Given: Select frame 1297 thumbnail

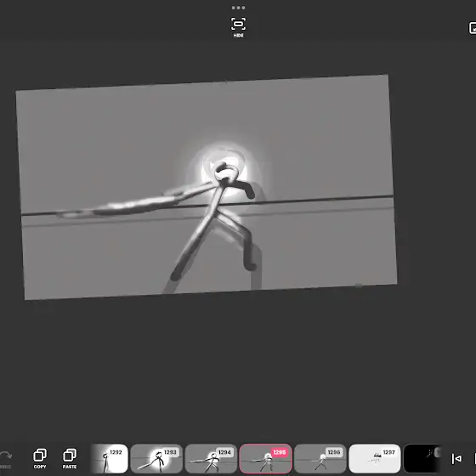Looking at the screenshot, I should pyautogui.click(x=375, y=458).
